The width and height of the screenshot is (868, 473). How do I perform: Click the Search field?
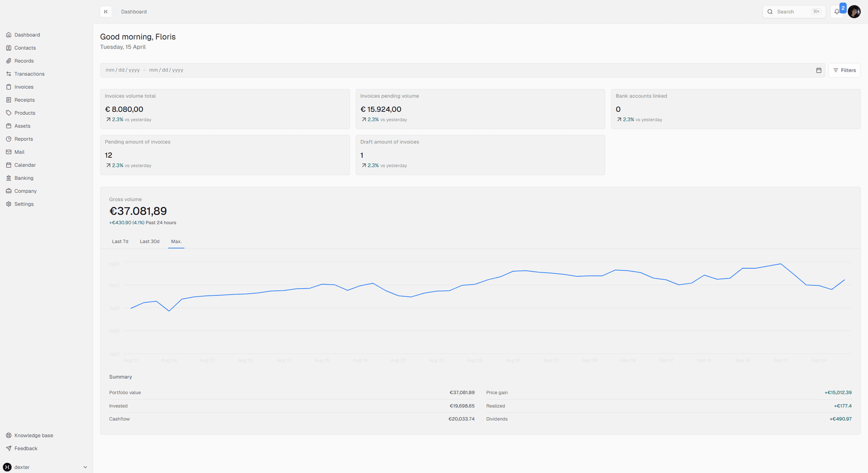(794, 12)
